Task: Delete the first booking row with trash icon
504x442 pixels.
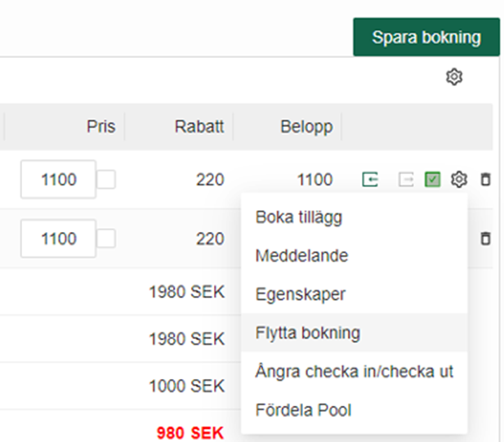Action: point(485,180)
